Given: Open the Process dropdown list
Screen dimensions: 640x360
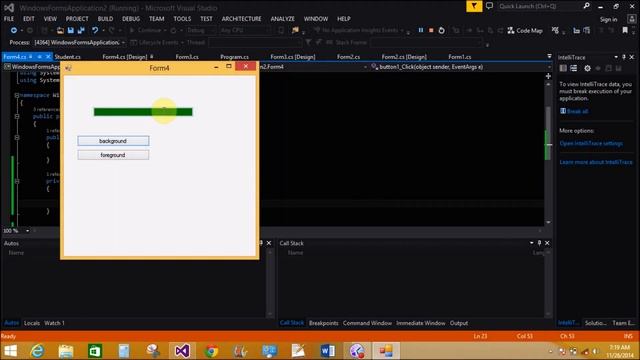Looking at the screenshot, I should 123,42.
